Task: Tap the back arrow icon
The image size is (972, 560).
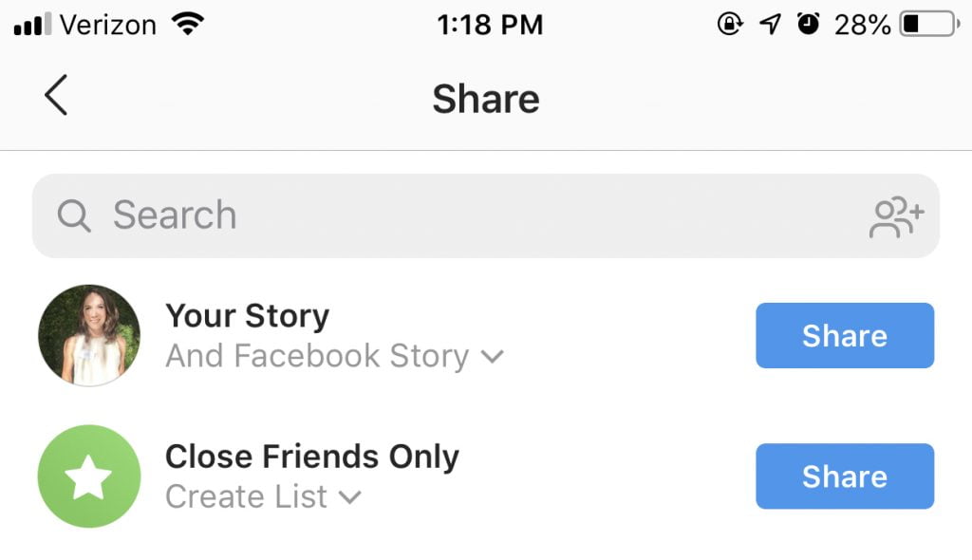Action: 56,96
